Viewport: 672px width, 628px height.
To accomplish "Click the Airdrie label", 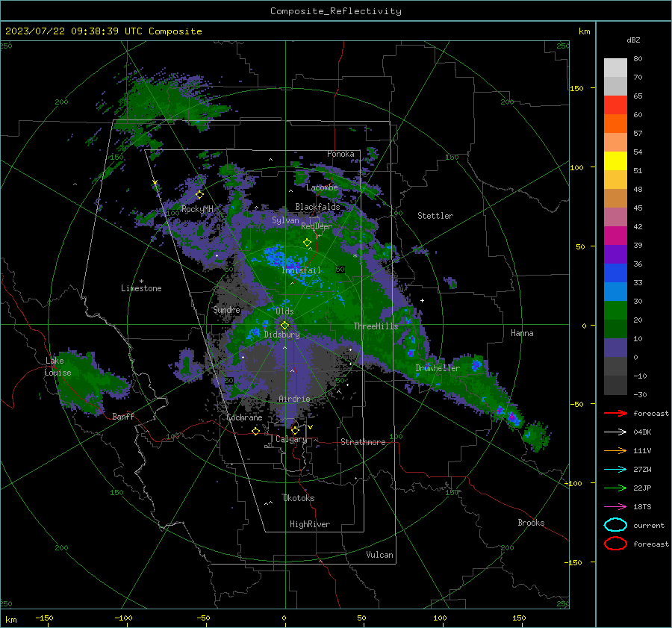I will pos(294,399).
